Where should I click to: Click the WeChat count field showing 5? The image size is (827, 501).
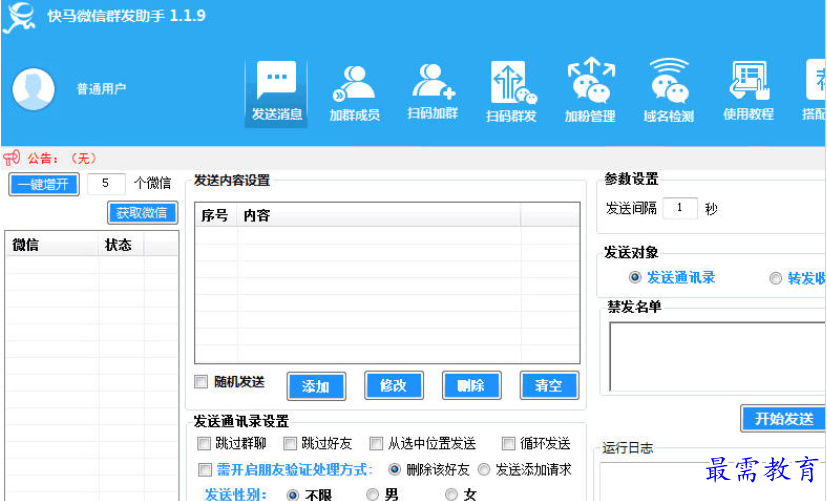106,183
